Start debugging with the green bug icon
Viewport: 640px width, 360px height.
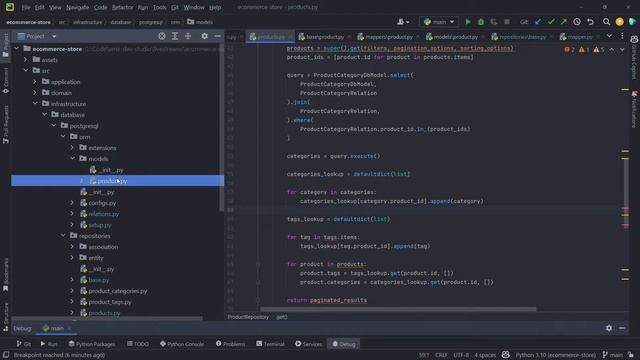481,22
